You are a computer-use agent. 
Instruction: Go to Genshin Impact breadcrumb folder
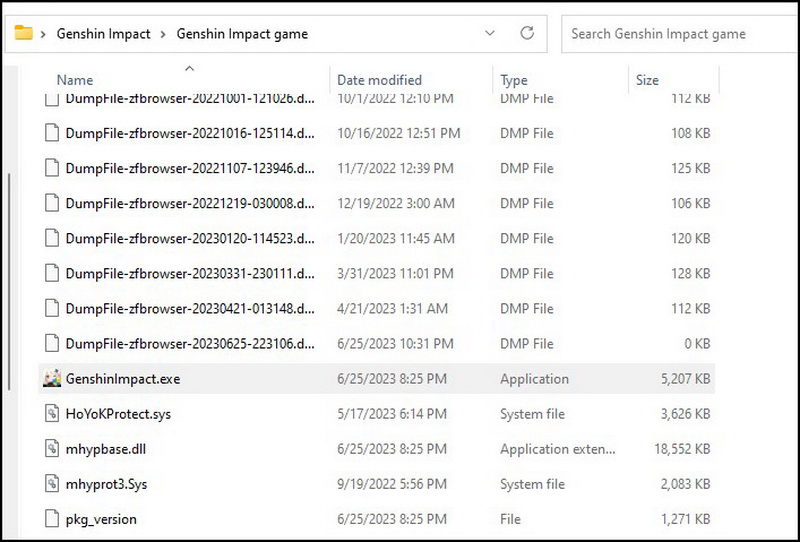point(104,34)
